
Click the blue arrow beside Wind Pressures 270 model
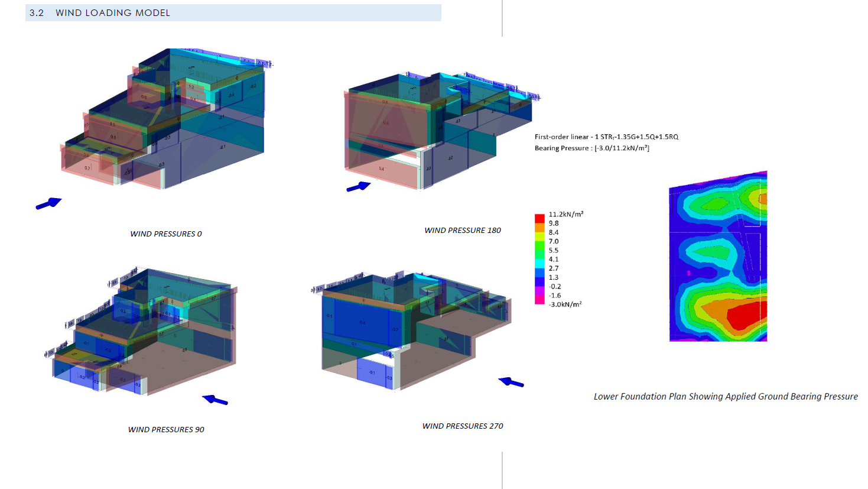point(511,383)
